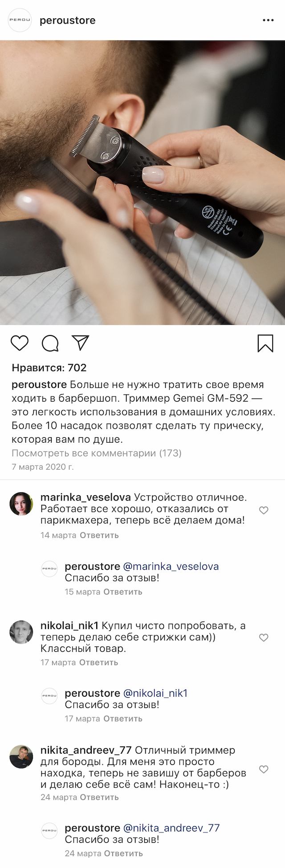Open nikolai_nik1's avatar photo
285x868 pixels.
click(x=21, y=632)
